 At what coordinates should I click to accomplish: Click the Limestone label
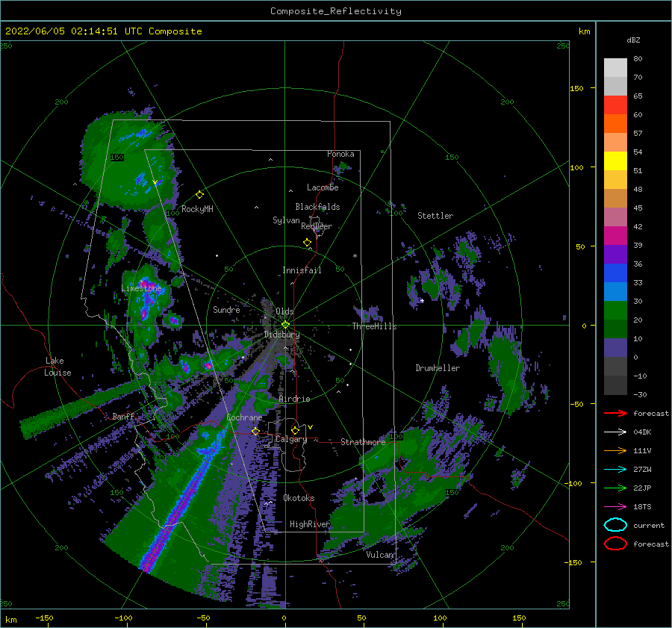pyautogui.click(x=141, y=288)
